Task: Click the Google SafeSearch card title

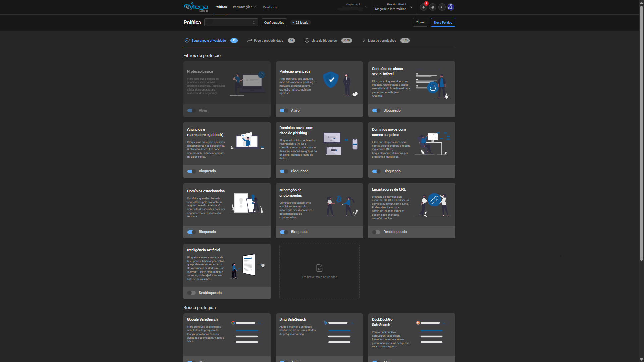Action: coord(202,319)
